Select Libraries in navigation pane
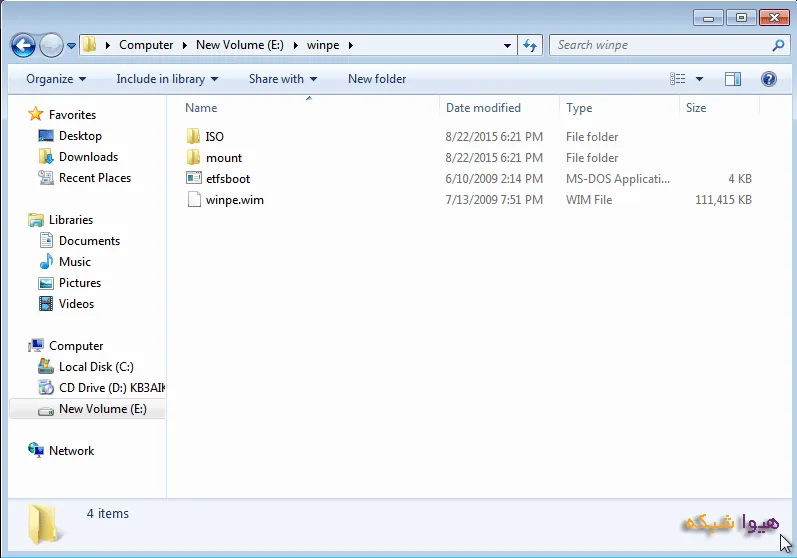 point(71,220)
